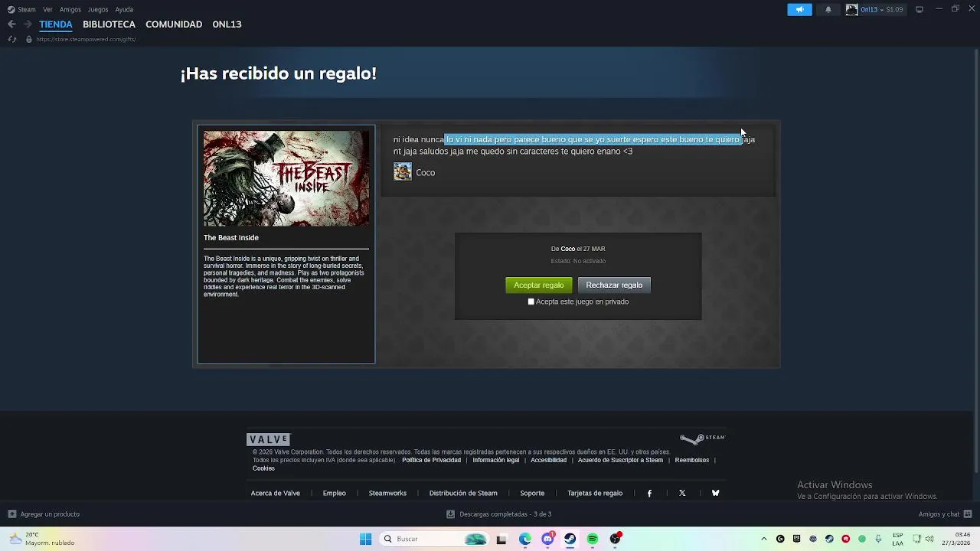Open the Cookies link

pos(263,468)
